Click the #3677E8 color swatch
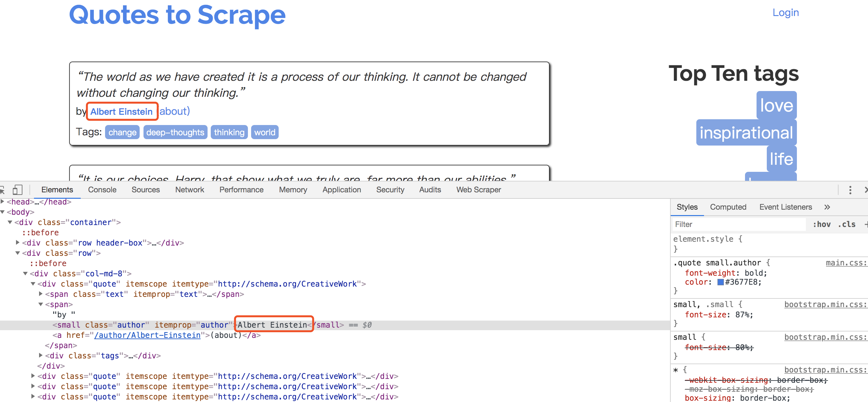This screenshot has width=868, height=402. (x=720, y=282)
